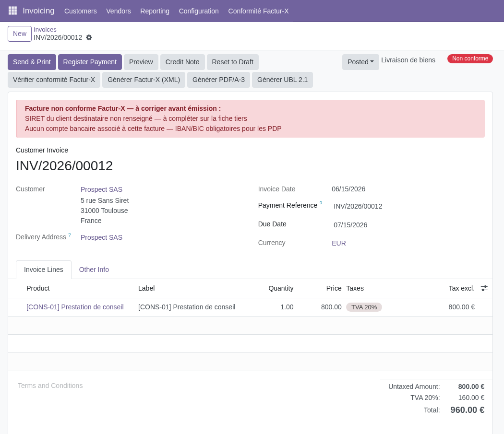Reset the invoice to Draft

click(232, 62)
